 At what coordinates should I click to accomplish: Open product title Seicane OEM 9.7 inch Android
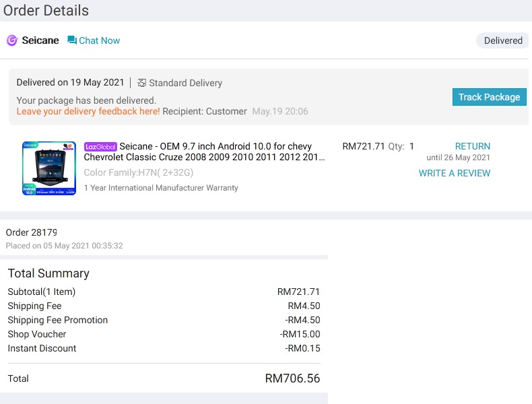[204, 151]
